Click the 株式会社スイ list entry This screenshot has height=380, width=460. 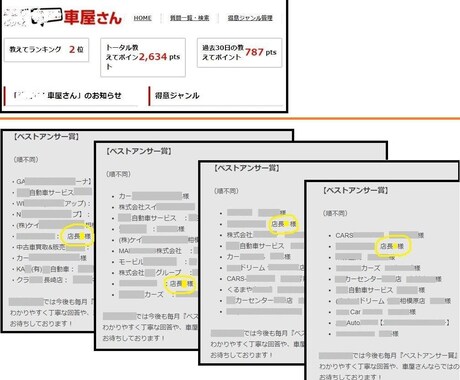point(157,207)
